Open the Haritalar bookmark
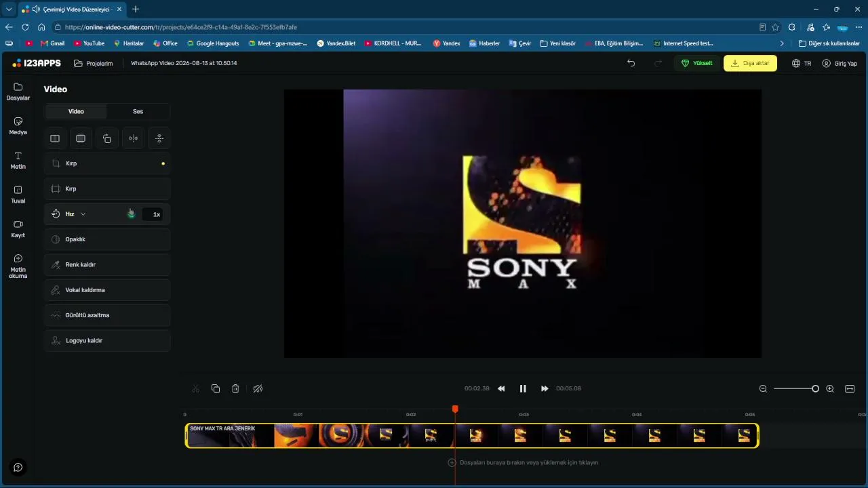868x488 pixels. 129,43
